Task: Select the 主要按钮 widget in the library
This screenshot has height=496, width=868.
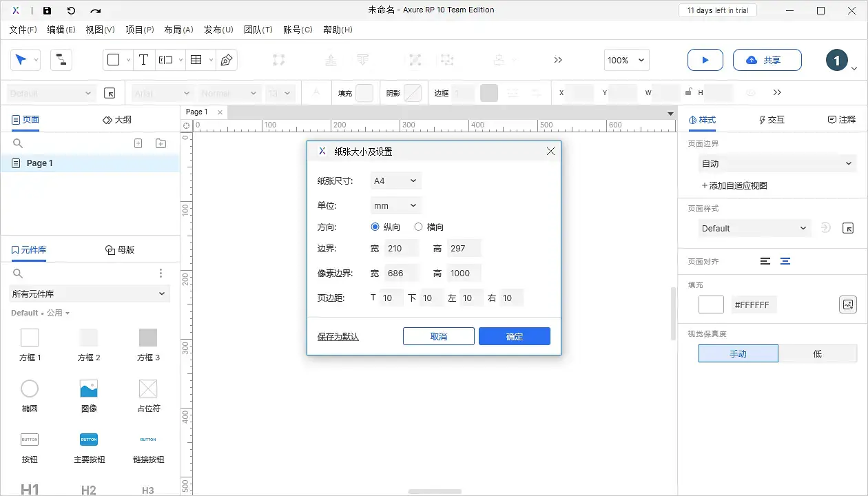Action: (x=89, y=439)
